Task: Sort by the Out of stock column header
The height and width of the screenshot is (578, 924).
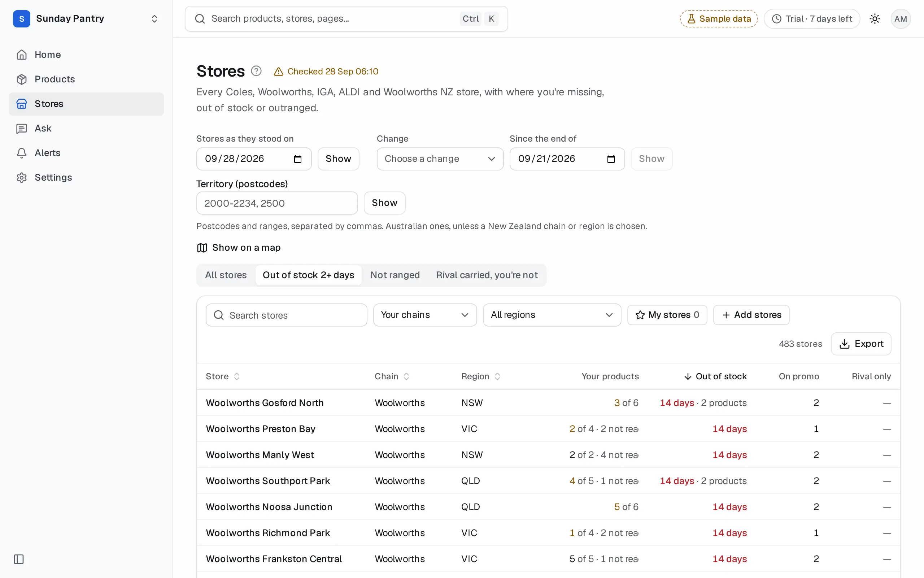Action: tap(715, 376)
